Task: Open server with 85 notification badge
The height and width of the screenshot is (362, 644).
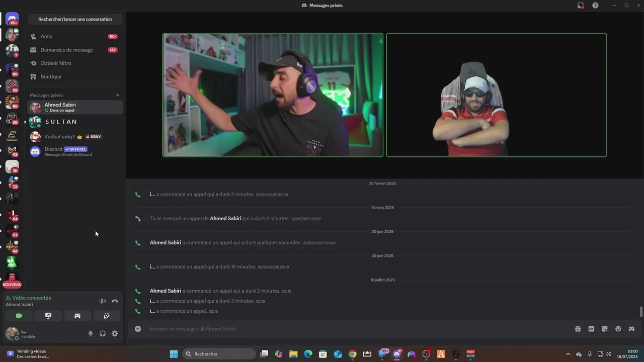Action: [x=12, y=69]
